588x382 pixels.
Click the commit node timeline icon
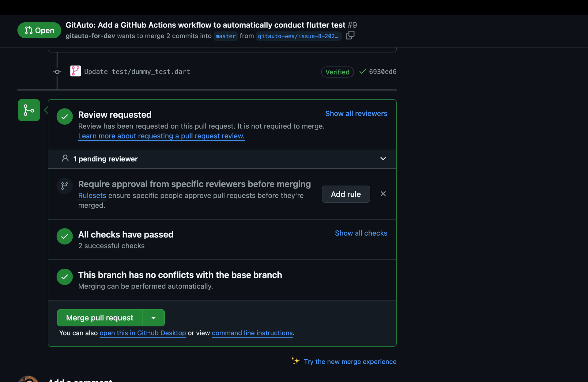click(x=57, y=72)
